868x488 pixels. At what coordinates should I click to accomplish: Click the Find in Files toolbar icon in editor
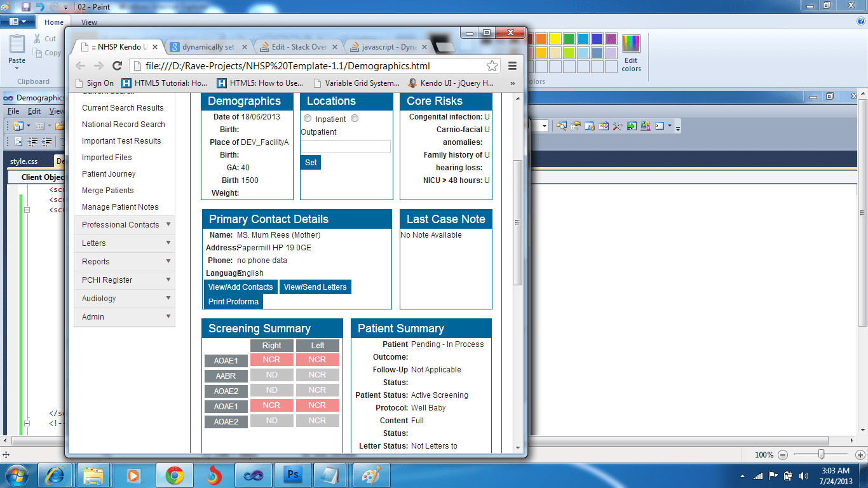[x=561, y=126]
